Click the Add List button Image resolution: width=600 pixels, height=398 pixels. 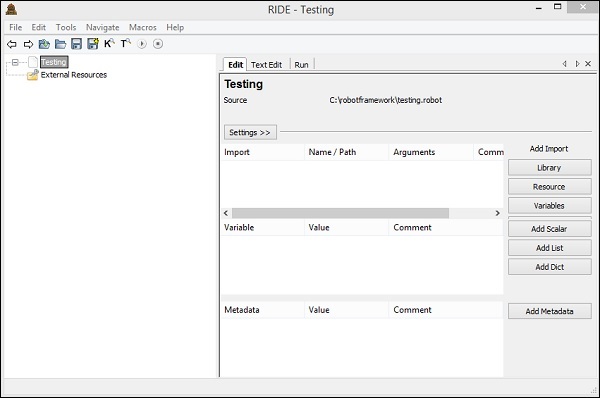point(549,248)
